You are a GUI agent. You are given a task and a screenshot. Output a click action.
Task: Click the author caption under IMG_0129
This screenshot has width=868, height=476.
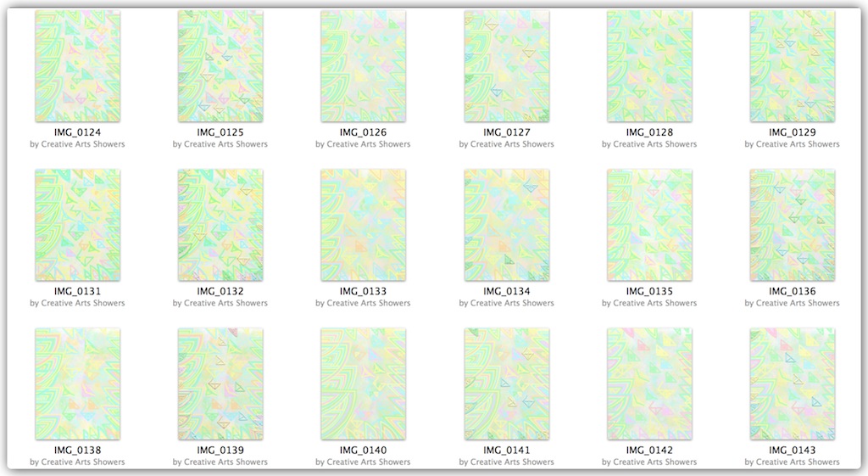(793, 144)
